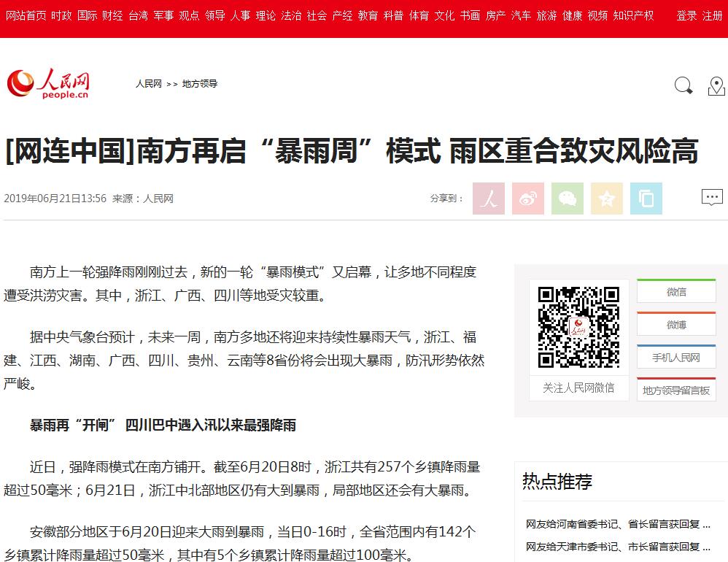Open the 法治 navigation item
Image resolution: width=728 pixels, height=562 pixels.
(x=291, y=16)
